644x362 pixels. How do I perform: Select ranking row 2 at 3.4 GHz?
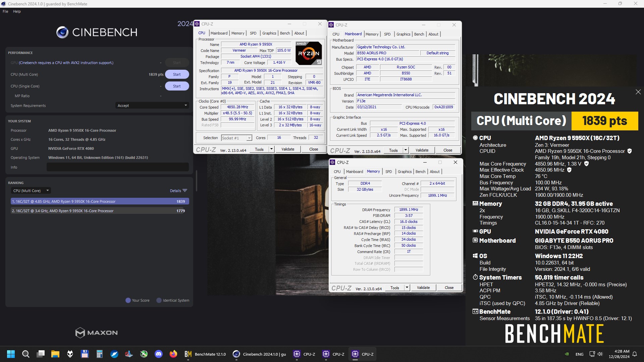100,211
